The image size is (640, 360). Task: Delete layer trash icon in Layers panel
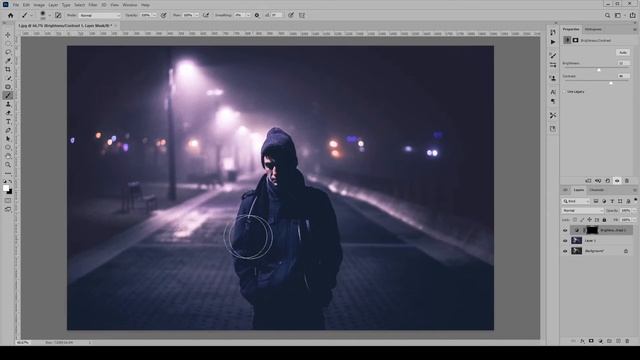[627, 341]
